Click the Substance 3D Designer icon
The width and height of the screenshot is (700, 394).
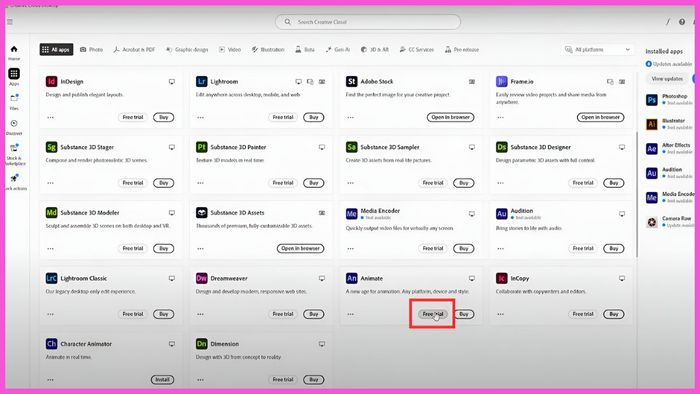501,147
